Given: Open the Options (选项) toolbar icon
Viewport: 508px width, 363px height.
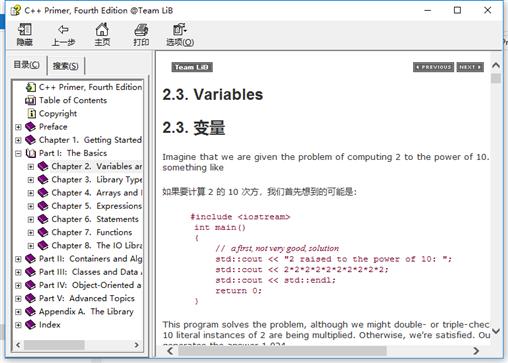Looking at the screenshot, I should click(x=180, y=29).
